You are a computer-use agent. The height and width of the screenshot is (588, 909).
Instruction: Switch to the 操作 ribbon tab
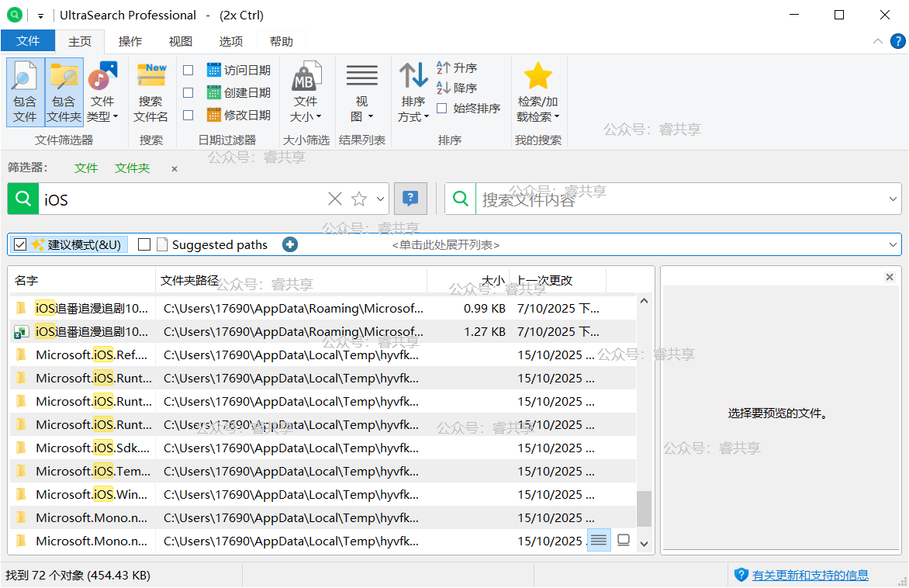click(130, 41)
